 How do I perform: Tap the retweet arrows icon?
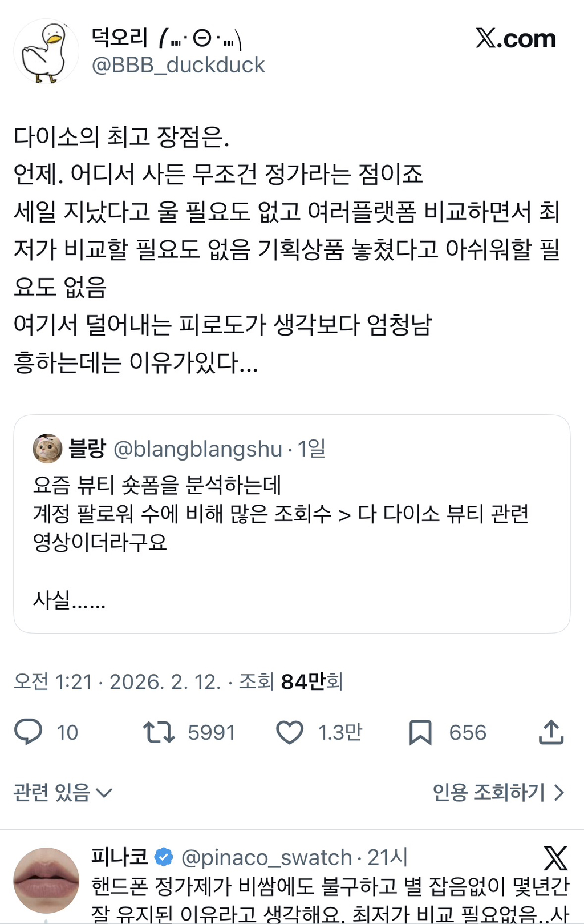pos(159,732)
